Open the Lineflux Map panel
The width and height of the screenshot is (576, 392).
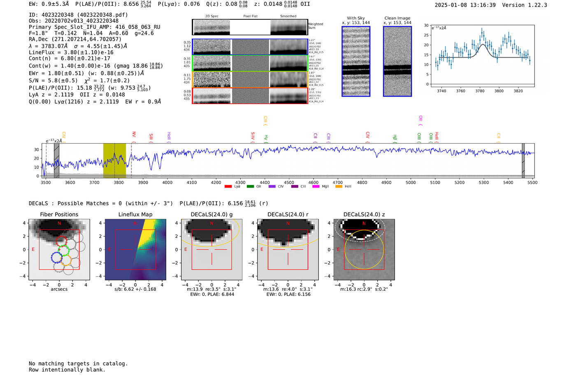pos(135,249)
